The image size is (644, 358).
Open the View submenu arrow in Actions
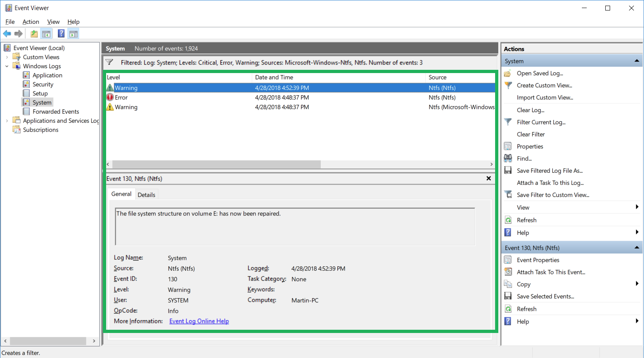pyautogui.click(x=637, y=207)
